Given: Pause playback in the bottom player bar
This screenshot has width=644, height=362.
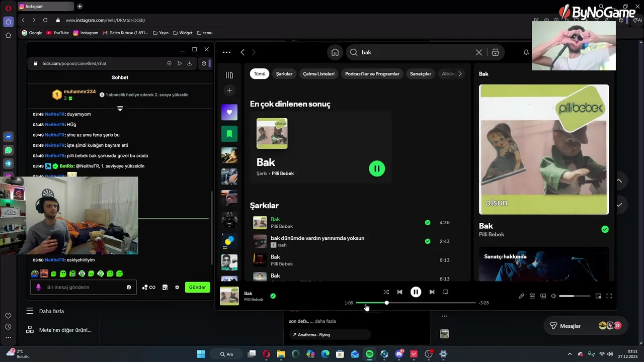Looking at the screenshot, I should [416, 292].
